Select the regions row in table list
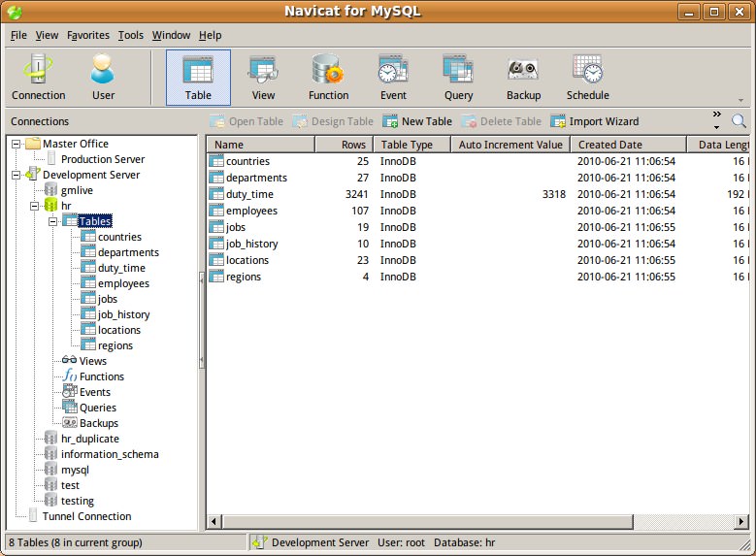 pos(477,277)
